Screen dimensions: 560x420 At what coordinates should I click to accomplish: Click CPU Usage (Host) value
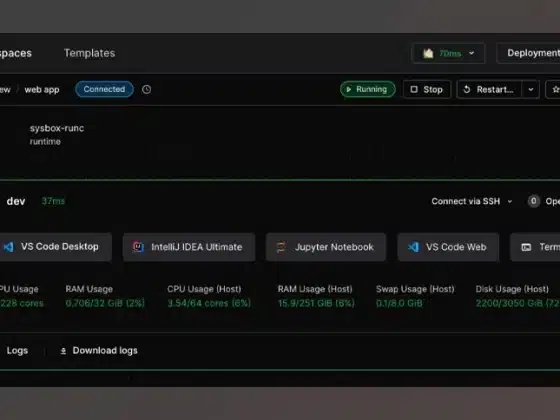pyautogui.click(x=209, y=304)
